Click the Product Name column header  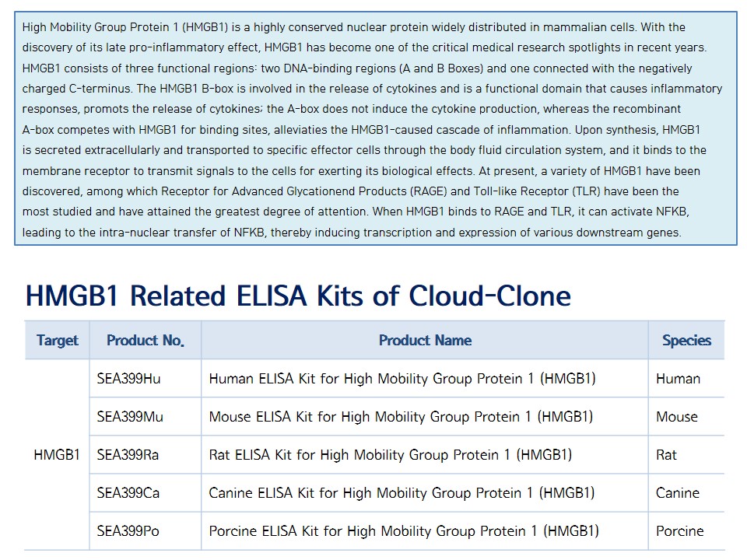[425, 340]
